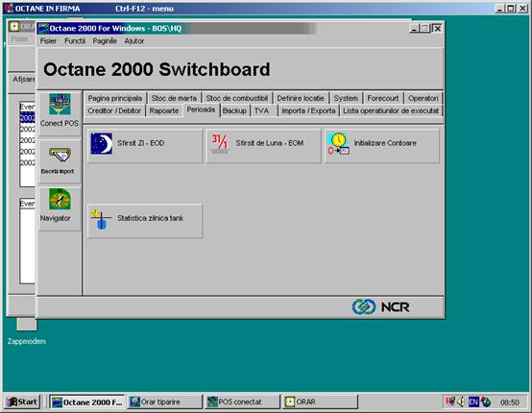Click the Octane 2000 F... taskbar button
This screenshot has width=532, height=413.
pyautogui.click(x=87, y=401)
